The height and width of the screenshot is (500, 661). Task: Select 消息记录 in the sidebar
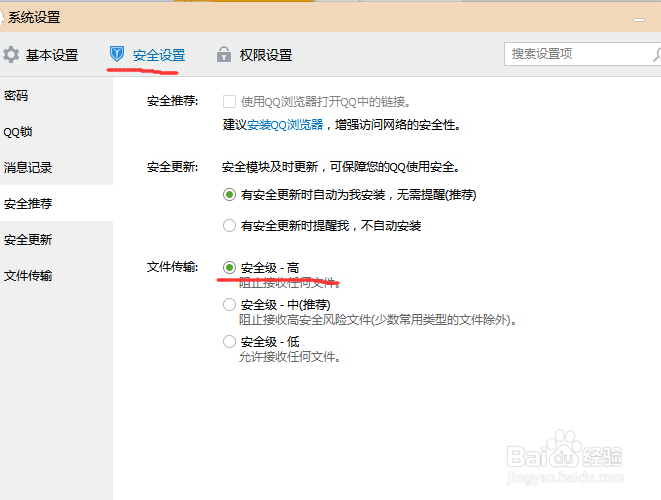tap(56, 167)
